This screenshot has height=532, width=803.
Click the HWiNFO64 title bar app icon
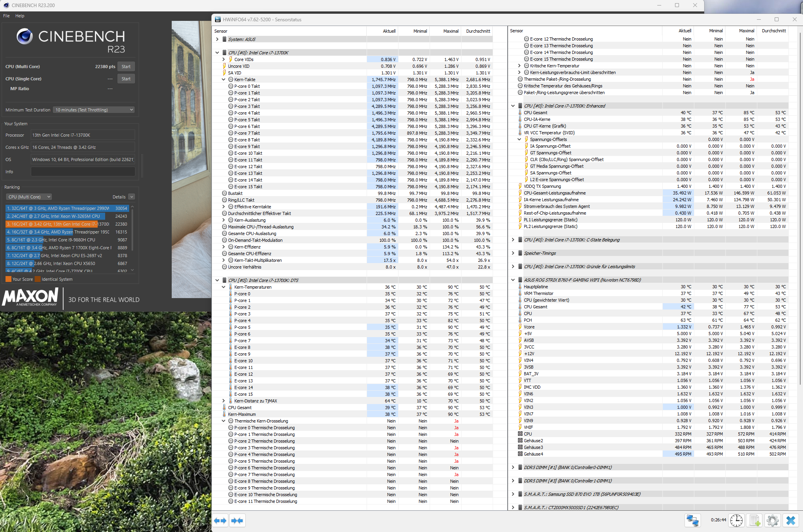tap(218, 19)
